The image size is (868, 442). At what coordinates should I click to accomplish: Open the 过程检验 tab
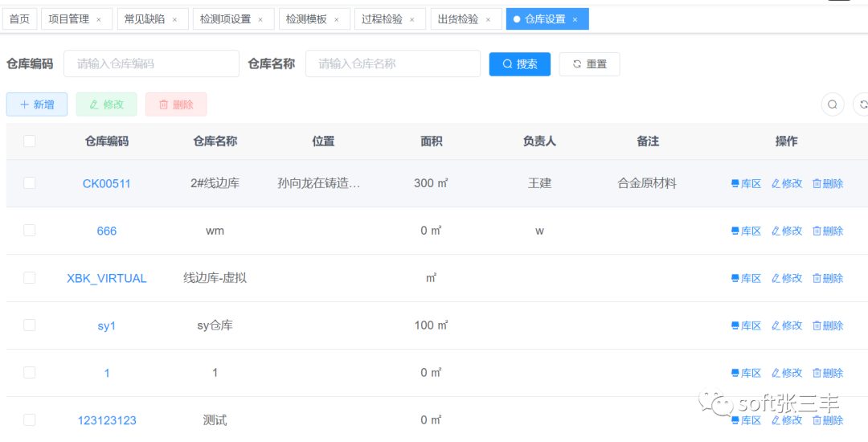click(x=382, y=19)
